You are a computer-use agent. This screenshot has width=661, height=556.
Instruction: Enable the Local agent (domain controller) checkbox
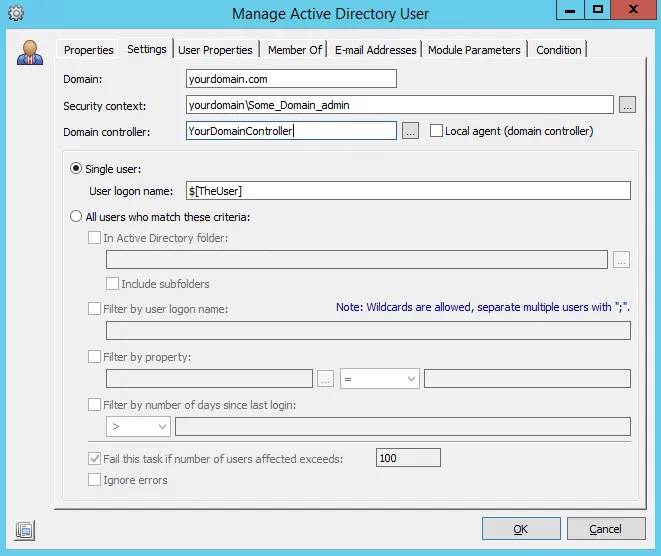(437, 131)
